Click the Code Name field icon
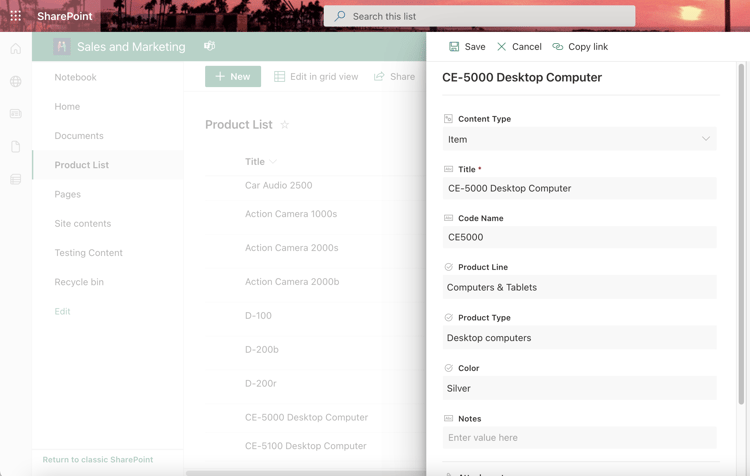750x476 pixels. [x=448, y=218]
